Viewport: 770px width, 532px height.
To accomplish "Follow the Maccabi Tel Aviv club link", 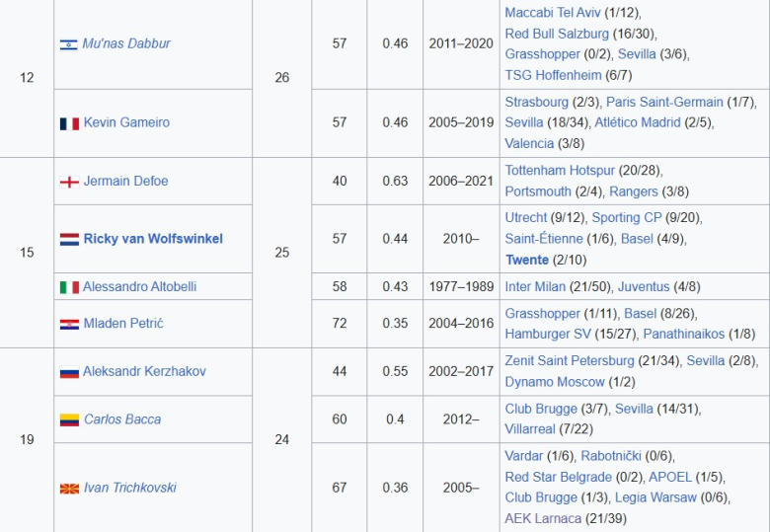I will point(553,12).
